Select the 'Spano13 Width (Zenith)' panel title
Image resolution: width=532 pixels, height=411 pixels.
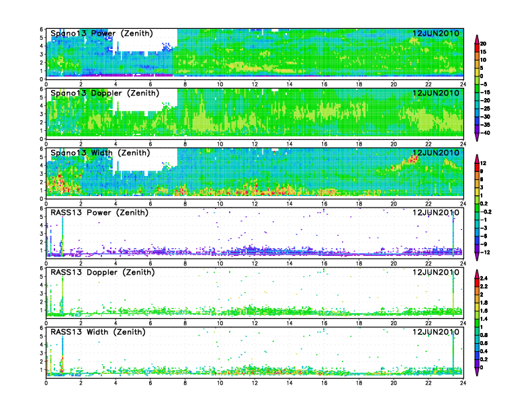click(x=100, y=153)
